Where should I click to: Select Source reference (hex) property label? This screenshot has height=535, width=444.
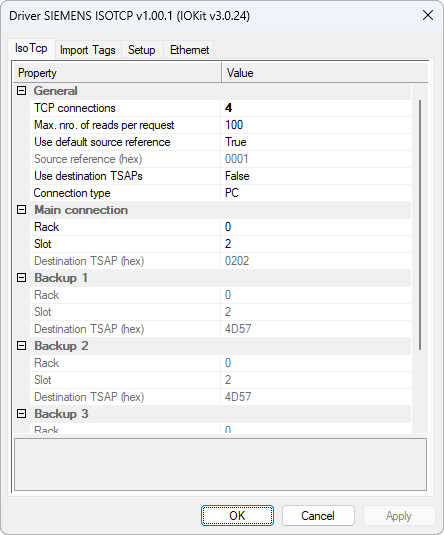point(88,159)
